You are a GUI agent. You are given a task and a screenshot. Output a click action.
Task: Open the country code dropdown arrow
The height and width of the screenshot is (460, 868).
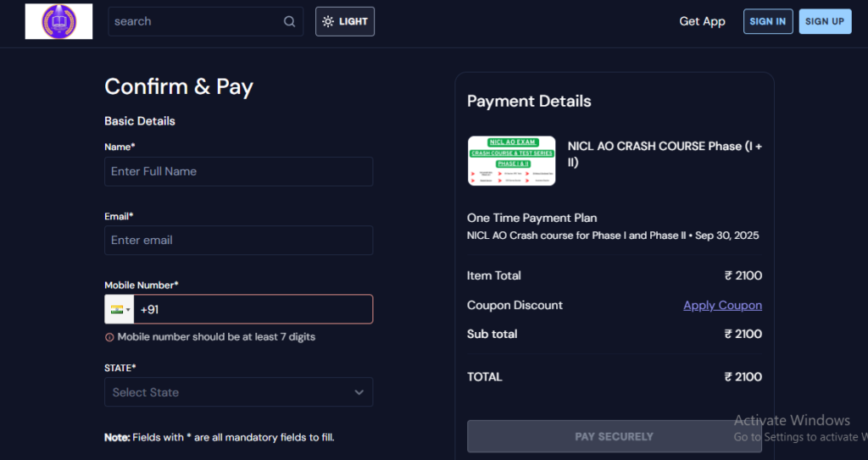tap(128, 310)
